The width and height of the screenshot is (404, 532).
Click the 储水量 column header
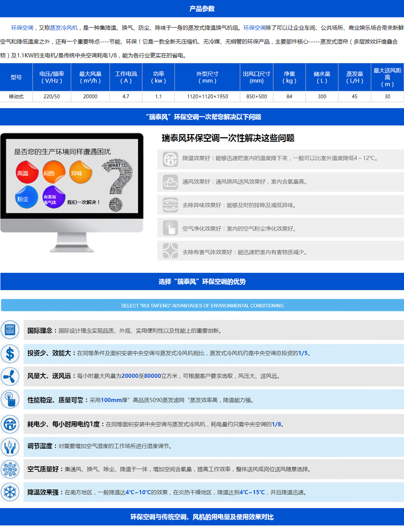click(x=322, y=77)
